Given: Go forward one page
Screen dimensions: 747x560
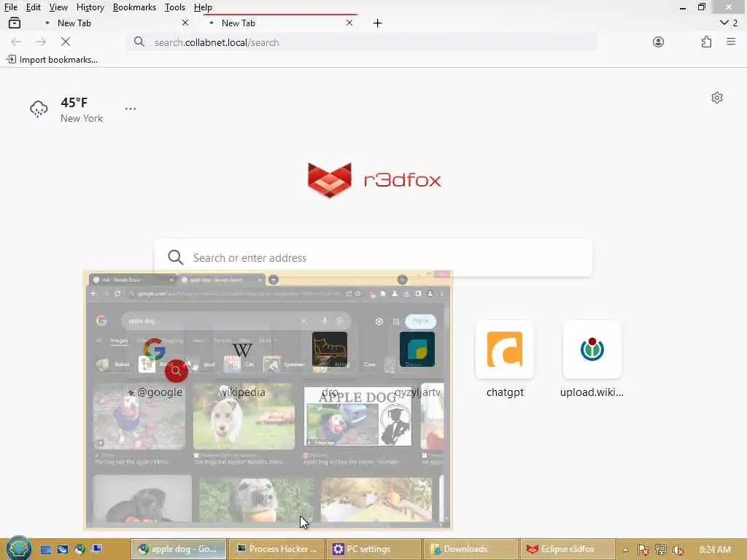Looking at the screenshot, I should click(x=41, y=42).
